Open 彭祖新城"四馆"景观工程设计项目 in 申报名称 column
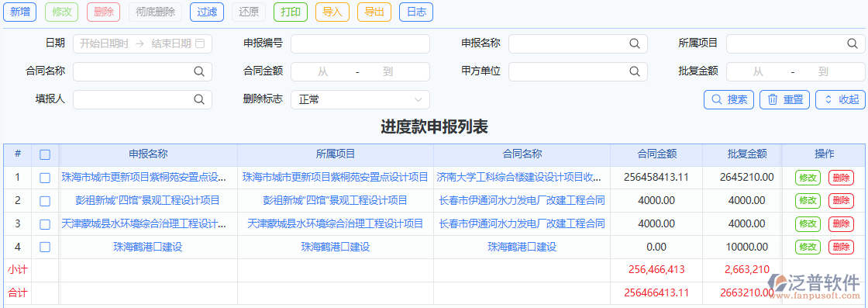 (148, 200)
